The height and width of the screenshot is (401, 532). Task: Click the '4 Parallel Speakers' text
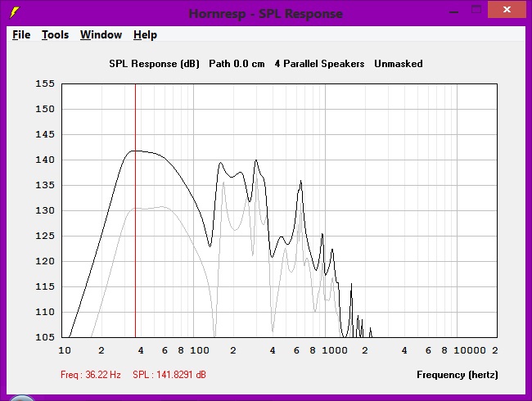pyautogui.click(x=319, y=64)
